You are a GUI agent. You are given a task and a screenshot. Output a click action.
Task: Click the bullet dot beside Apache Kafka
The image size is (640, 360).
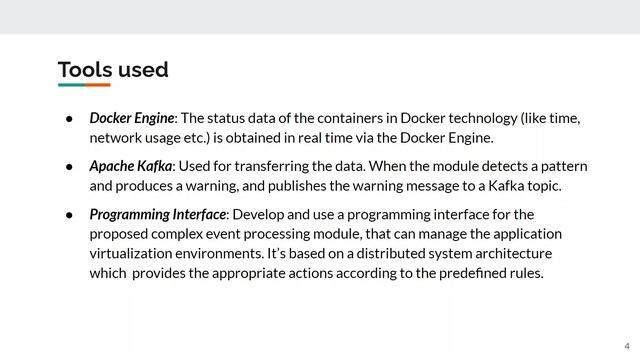pos(69,167)
